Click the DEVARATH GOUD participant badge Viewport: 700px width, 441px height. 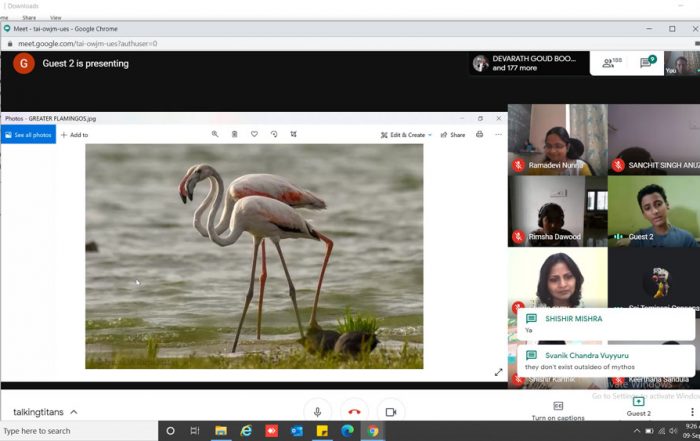[529, 63]
